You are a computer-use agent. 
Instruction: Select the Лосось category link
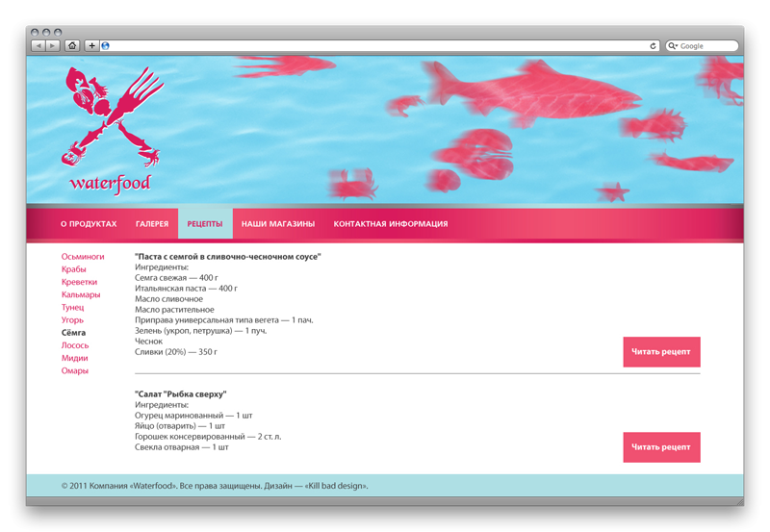pos(75,345)
